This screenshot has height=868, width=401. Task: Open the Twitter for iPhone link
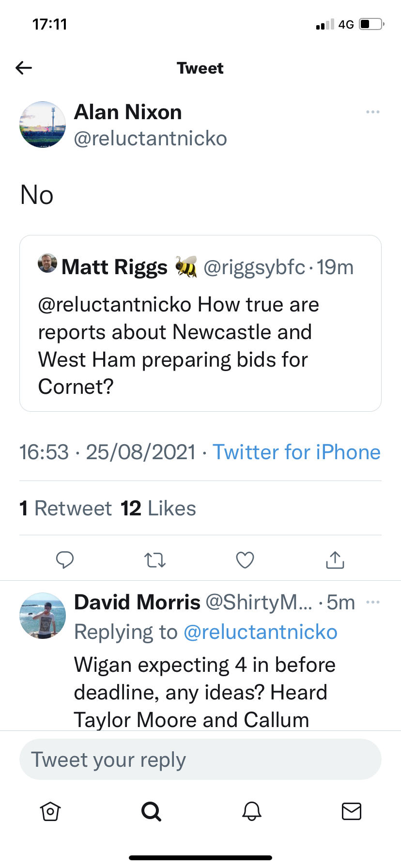[x=296, y=452]
